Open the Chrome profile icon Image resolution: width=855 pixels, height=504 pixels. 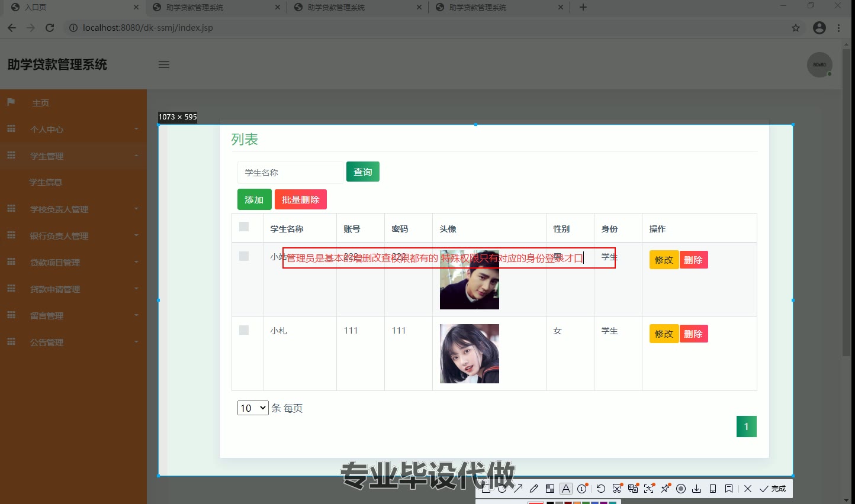pyautogui.click(x=819, y=28)
